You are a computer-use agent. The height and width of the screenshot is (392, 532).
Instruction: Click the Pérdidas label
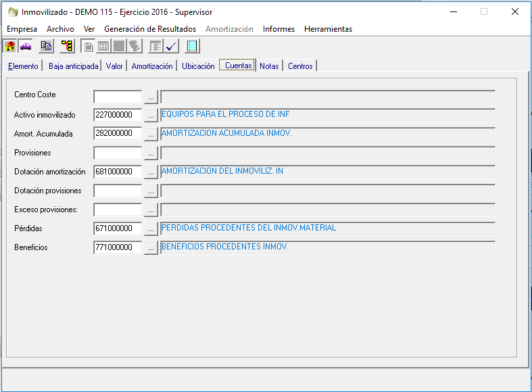pos(28,228)
